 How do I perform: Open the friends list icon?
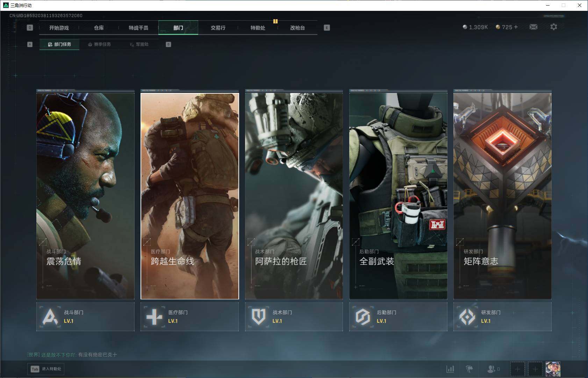coord(492,369)
